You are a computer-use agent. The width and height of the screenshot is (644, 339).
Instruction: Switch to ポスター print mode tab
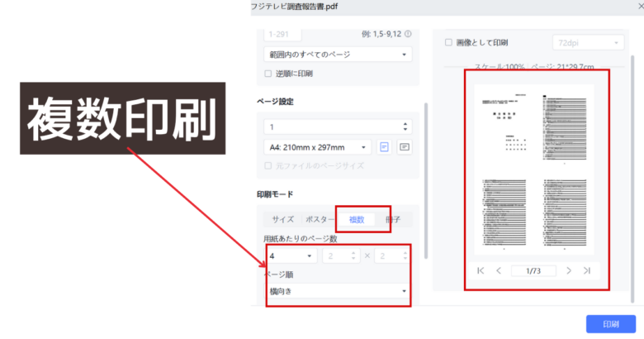pos(320,220)
